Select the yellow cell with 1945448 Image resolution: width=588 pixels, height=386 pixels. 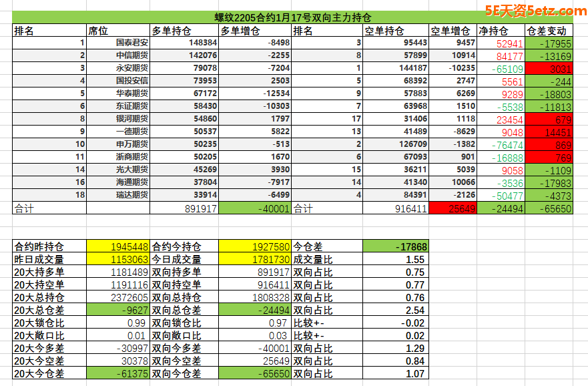click(x=118, y=246)
